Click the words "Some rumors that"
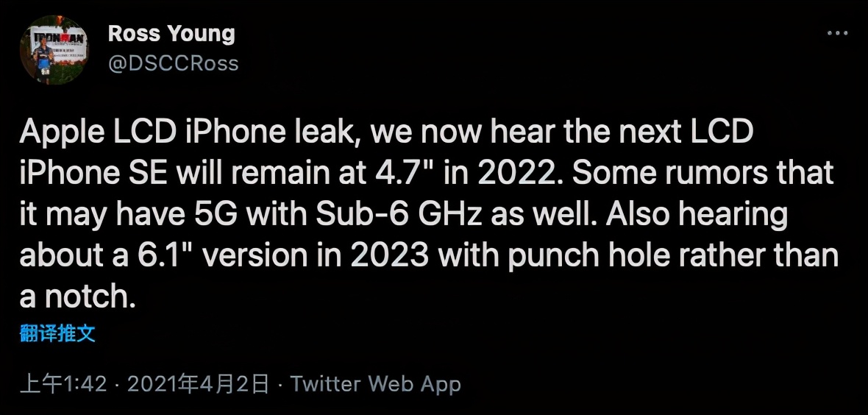 coord(703,174)
